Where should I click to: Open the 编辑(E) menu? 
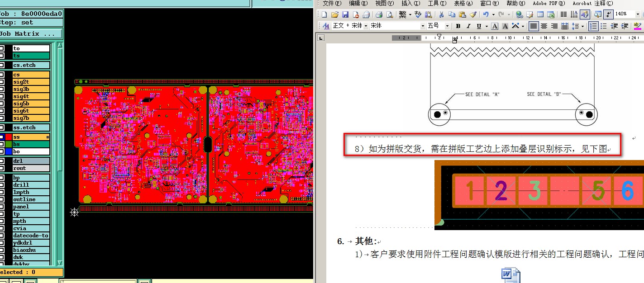tap(358, 3)
